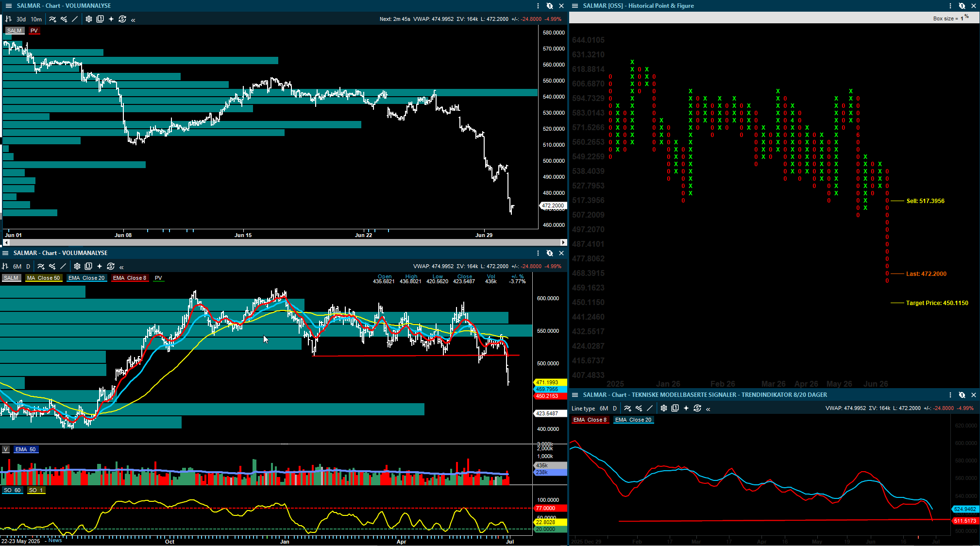Open settings gear in TRENDINDIKATOR chart
Image resolution: width=980 pixels, height=546 pixels.
coord(664,409)
